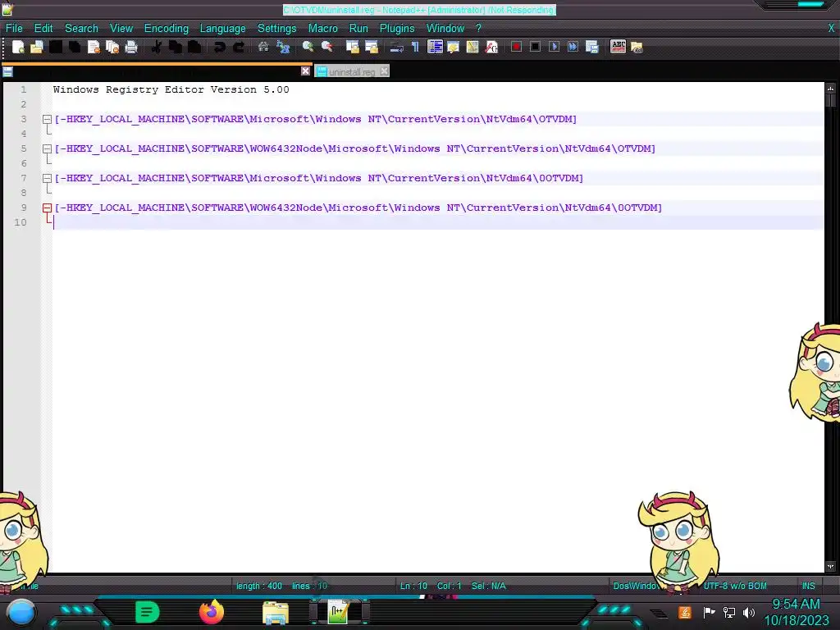The width and height of the screenshot is (840, 630).
Task: Open the Plugins menu
Action: (397, 29)
